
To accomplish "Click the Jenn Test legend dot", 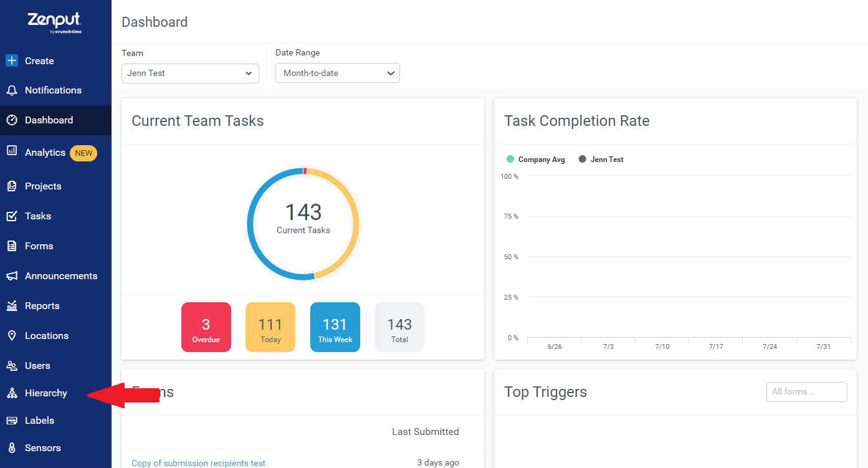I will pyautogui.click(x=583, y=160).
